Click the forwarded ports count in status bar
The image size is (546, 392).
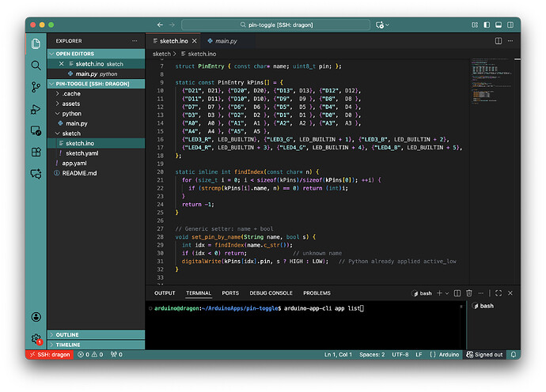pos(116,354)
